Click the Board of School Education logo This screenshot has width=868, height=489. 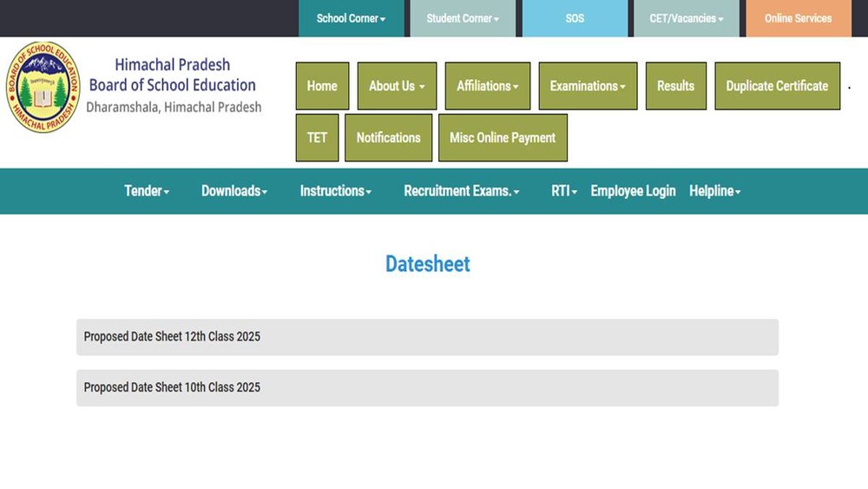pos(42,87)
